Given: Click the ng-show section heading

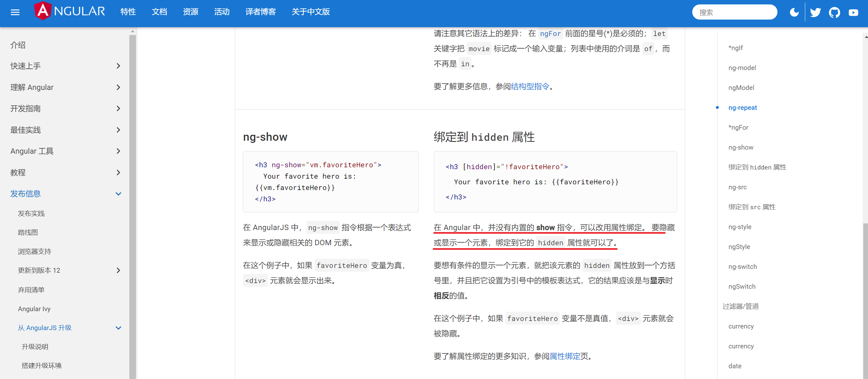Looking at the screenshot, I should click(265, 137).
